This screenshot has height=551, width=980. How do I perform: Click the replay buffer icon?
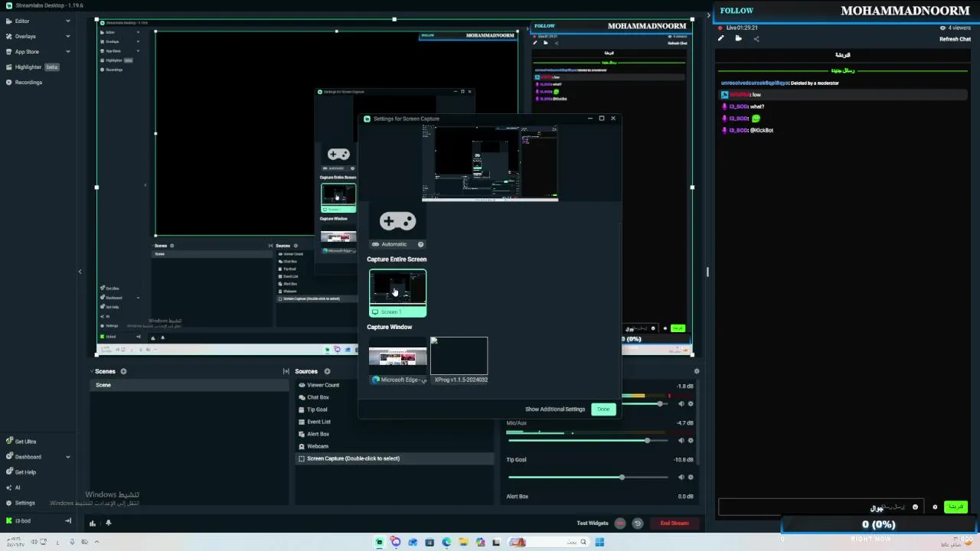(x=637, y=523)
